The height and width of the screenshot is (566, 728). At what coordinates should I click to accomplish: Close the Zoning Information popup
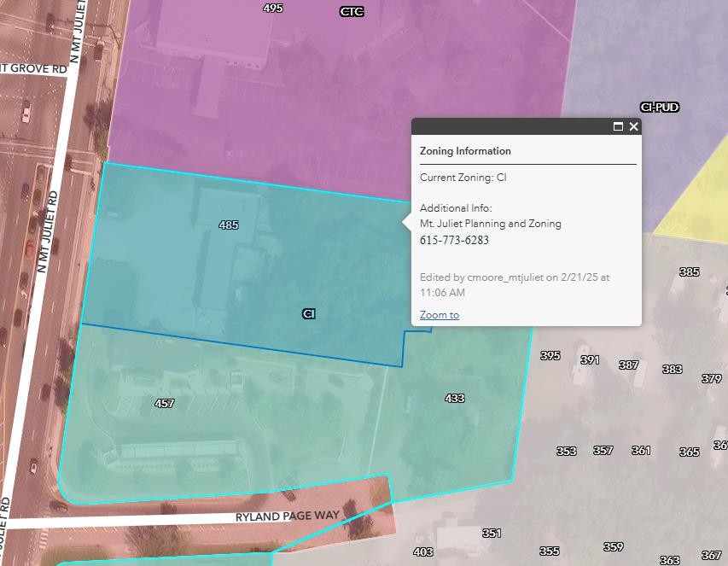pyautogui.click(x=633, y=126)
